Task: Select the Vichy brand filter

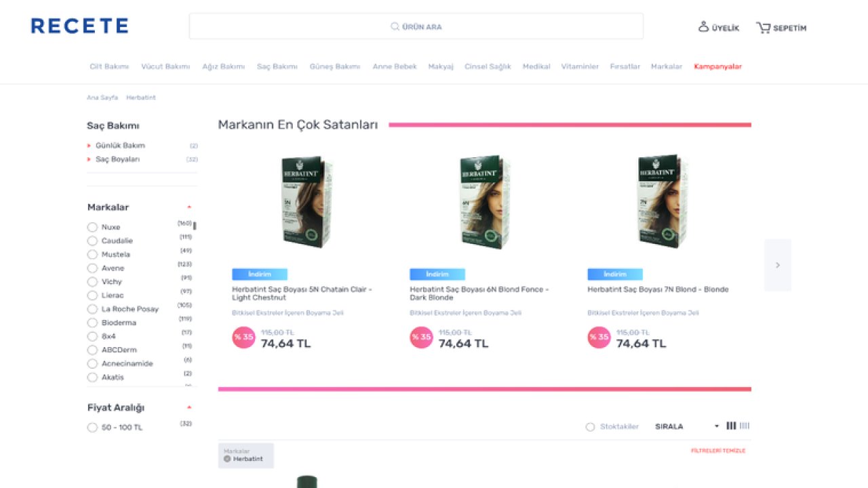Action: pyautogui.click(x=92, y=282)
